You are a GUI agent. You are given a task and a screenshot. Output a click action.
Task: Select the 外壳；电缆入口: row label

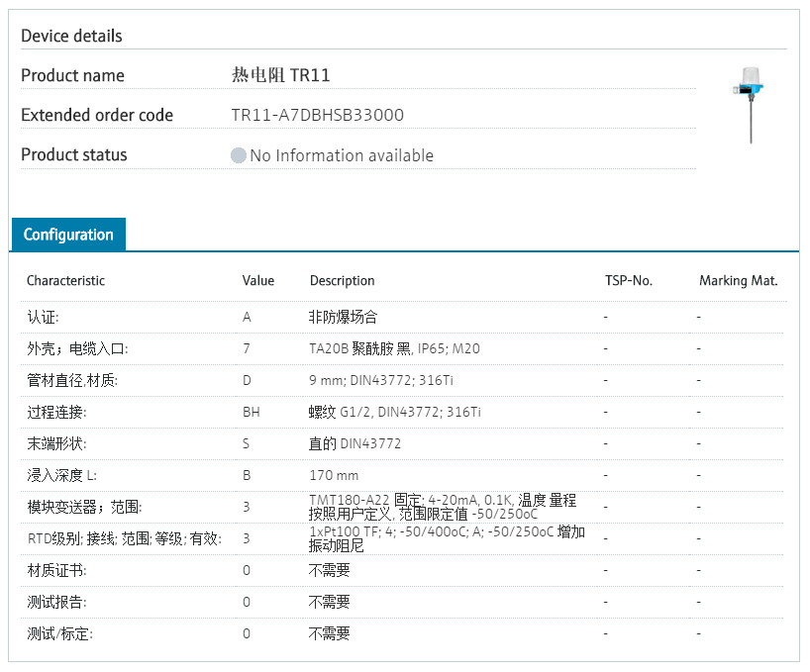pyautogui.click(x=77, y=349)
